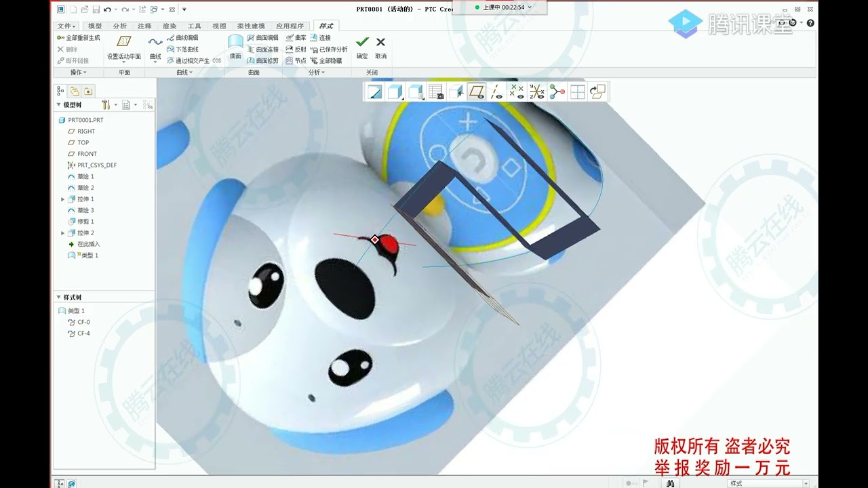The height and width of the screenshot is (488, 868).
Task: Switch to the View (视图) tab
Action: pos(219,26)
